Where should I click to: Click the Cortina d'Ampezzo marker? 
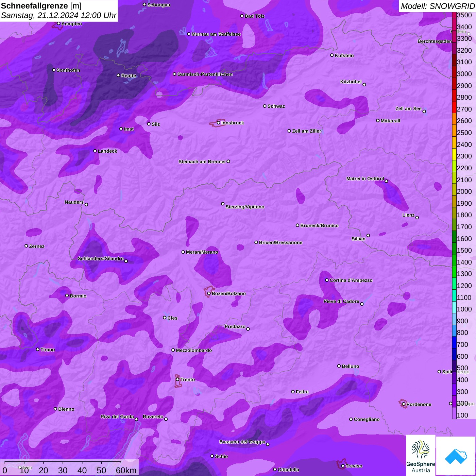click(327, 280)
